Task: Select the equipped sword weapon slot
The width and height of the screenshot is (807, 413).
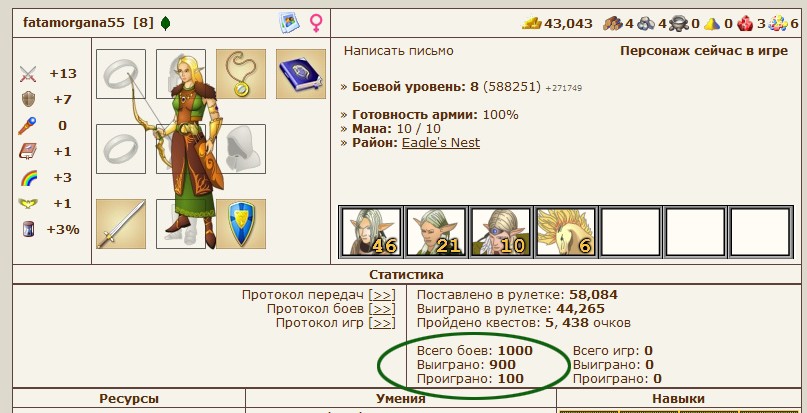Action: 121,224
